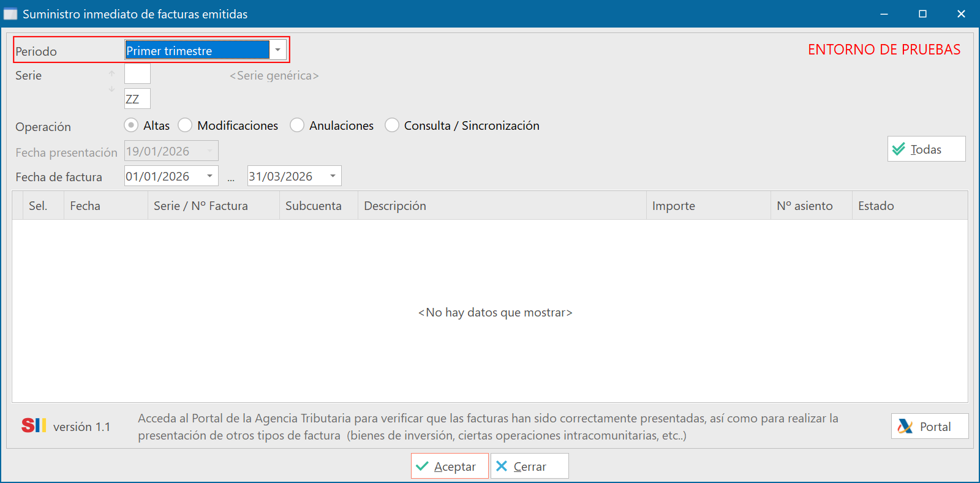980x483 pixels.
Task: Maximize the Suministro inmediato window
Action: pos(922,14)
